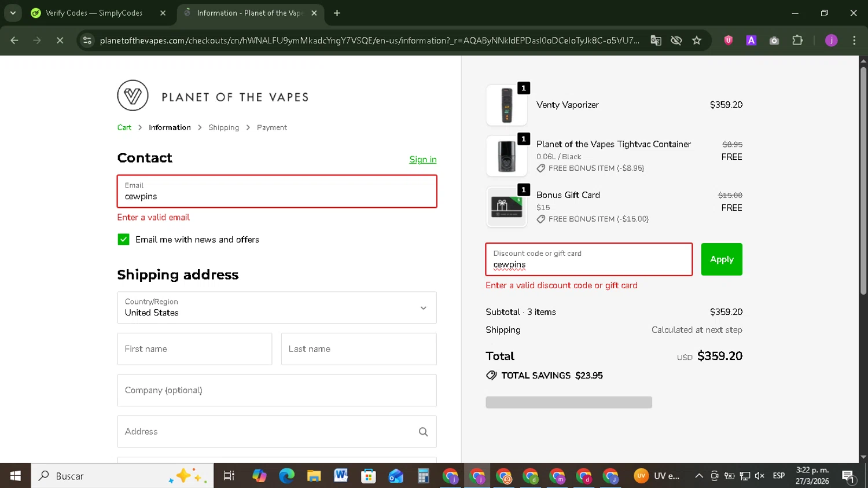Switch to Information - Planet of the Vapes tab
Screen dimensions: 868x488
pyautogui.click(x=249, y=13)
